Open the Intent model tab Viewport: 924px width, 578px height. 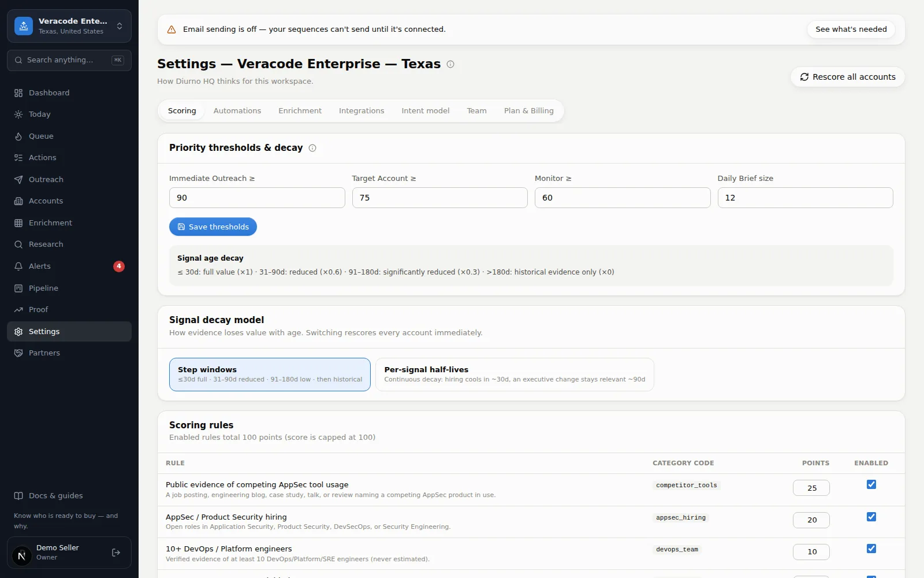click(x=426, y=111)
